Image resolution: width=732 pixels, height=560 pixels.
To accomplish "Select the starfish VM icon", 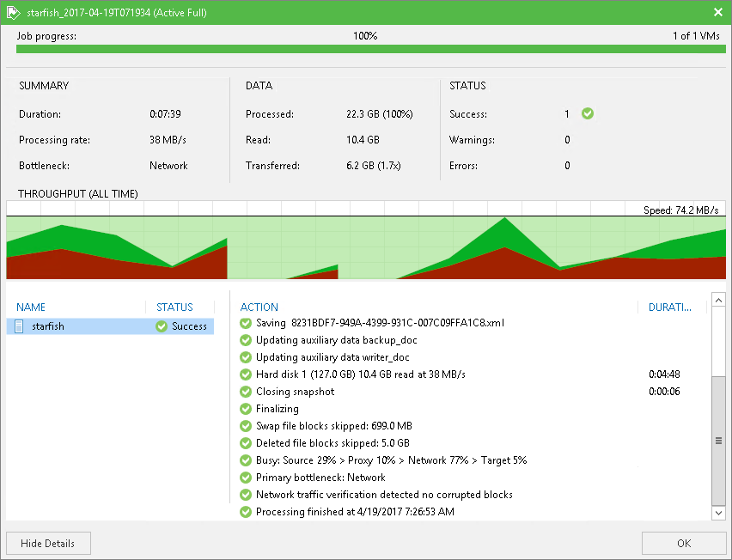I will point(19,326).
